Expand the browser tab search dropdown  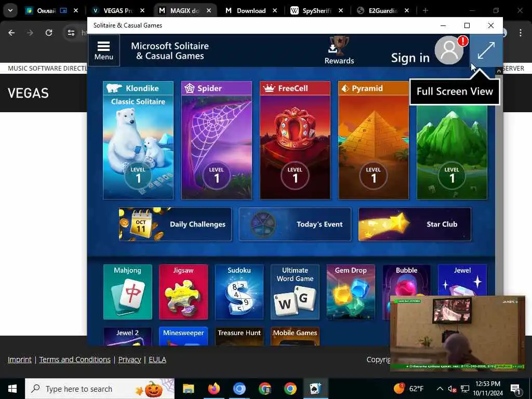tap(10, 10)
